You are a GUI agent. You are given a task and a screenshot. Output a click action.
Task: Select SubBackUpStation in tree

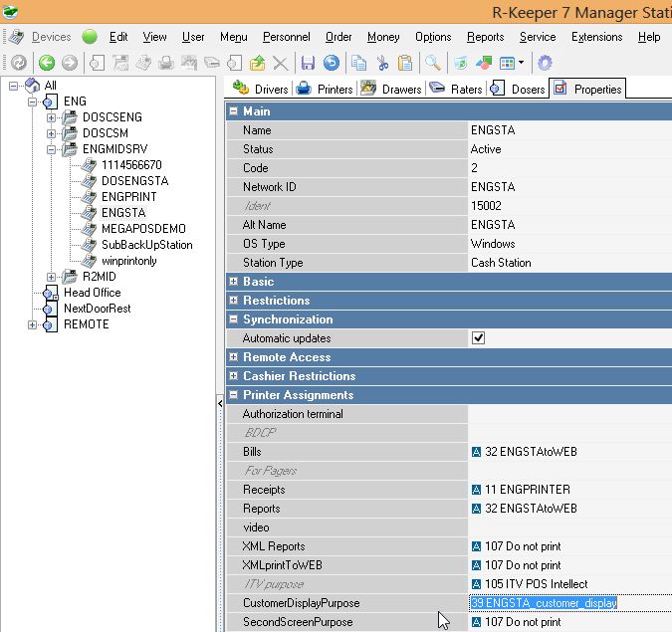tap(147, 245)
